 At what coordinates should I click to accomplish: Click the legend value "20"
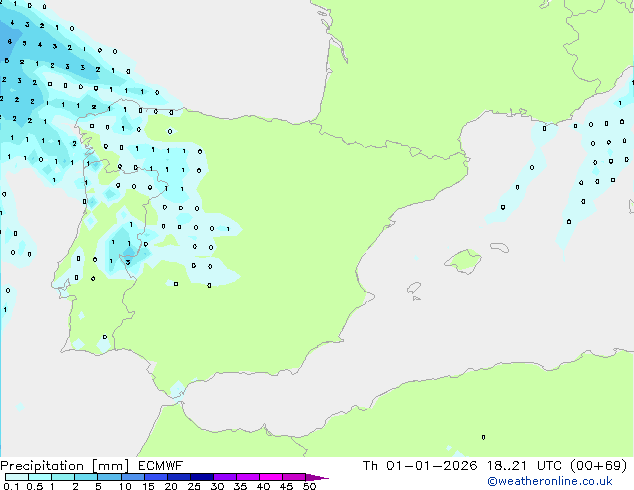pos(171,486)
